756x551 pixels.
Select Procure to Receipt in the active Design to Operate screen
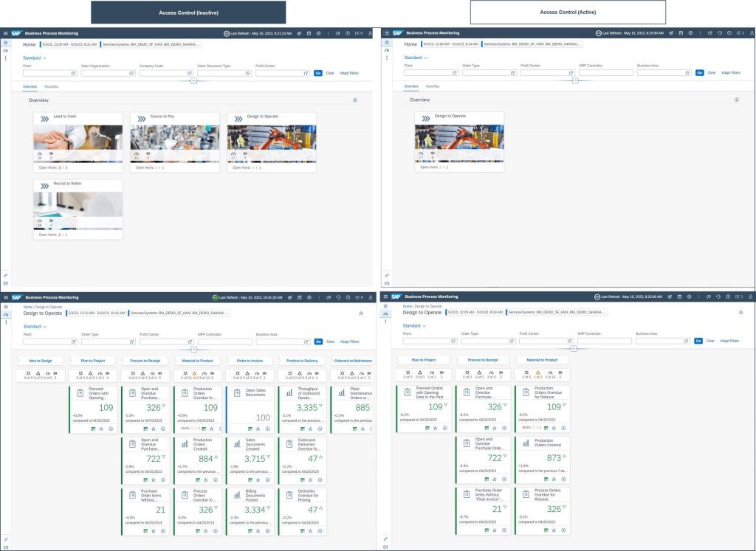483,360
